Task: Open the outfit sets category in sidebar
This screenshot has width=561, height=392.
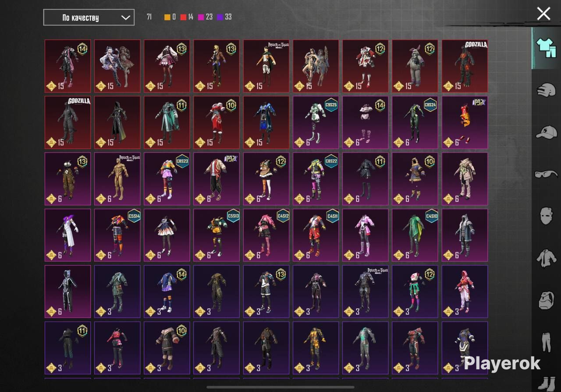Action: pyautogui.click(x=546, y=47)
